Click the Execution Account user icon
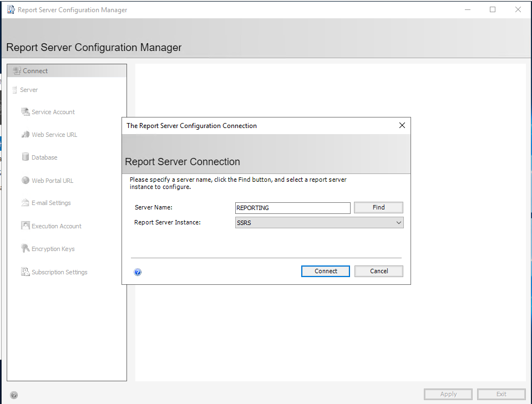 [25, 226]
